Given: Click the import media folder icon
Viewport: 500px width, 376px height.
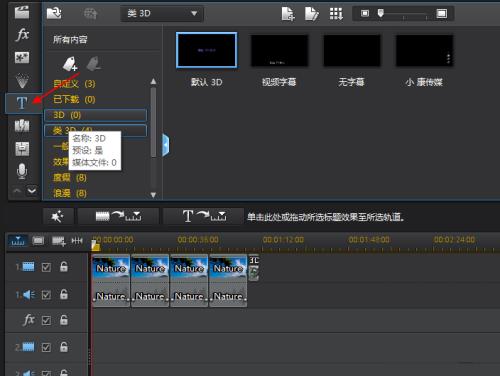Looking at the screenshot, I should [x=54, y=13].
